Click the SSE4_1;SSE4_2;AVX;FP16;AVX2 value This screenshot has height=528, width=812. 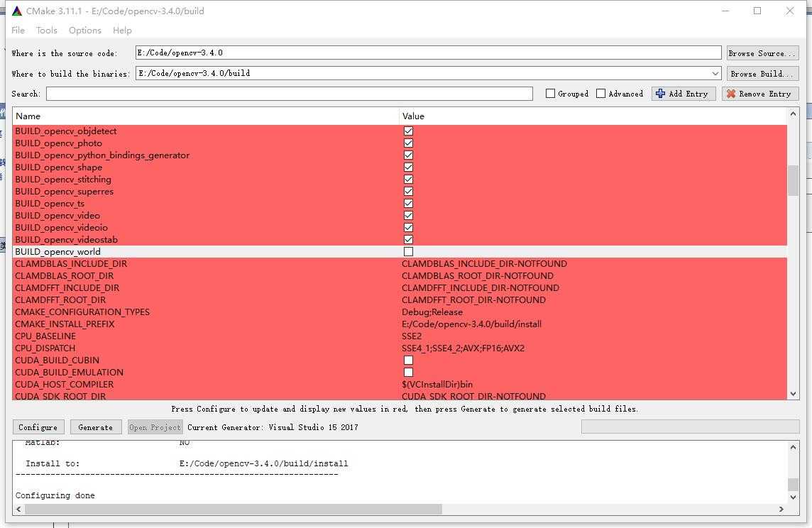pyautogui.click(x=463, y=348)
